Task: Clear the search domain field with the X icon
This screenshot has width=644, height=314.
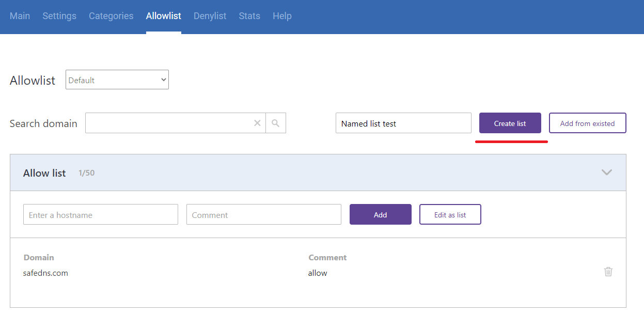Action: point(257,123)
